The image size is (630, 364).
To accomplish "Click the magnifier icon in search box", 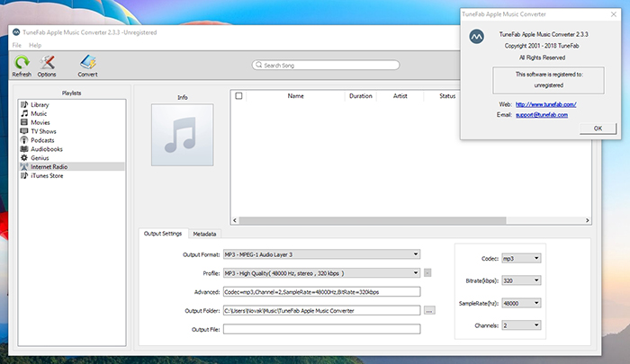I will (x=259, y=65).
